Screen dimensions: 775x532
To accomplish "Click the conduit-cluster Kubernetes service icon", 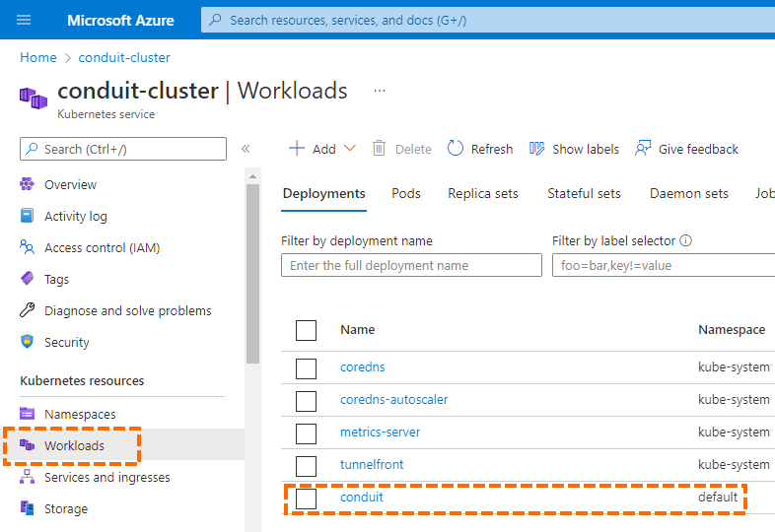I will coord(34,98).
